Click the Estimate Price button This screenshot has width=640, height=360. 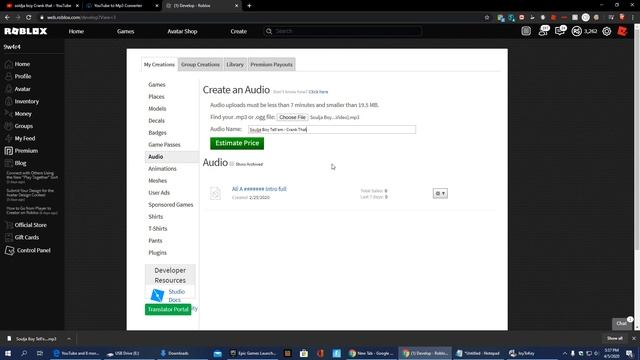237,143
